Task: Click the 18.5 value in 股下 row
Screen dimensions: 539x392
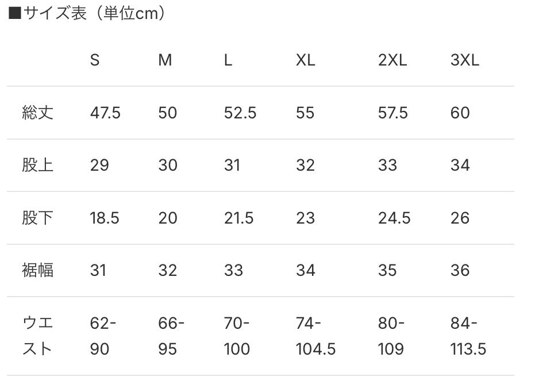Action: (105, 218)
